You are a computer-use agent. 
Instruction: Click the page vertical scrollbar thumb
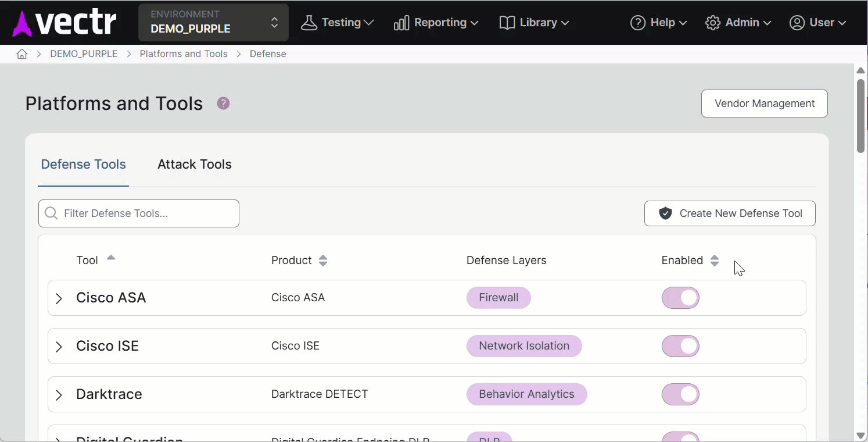click(860, 116)
